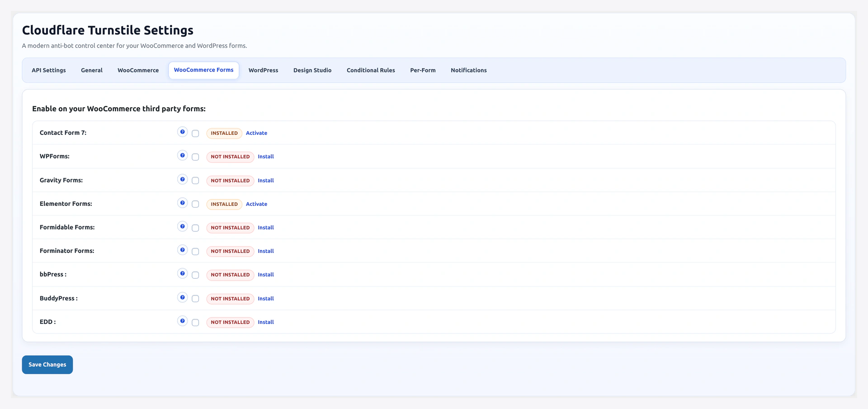
Task: Click the 'WPForms:' label
Action: [55, 156]
